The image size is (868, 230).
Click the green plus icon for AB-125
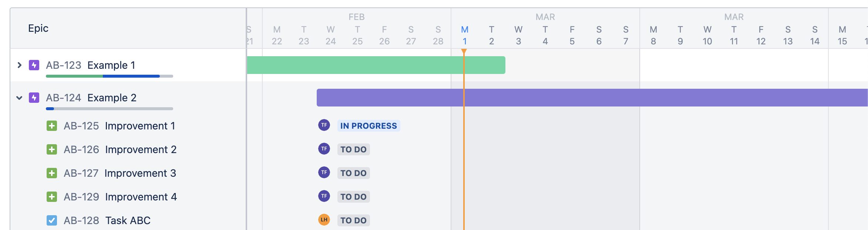coord(52,126)
